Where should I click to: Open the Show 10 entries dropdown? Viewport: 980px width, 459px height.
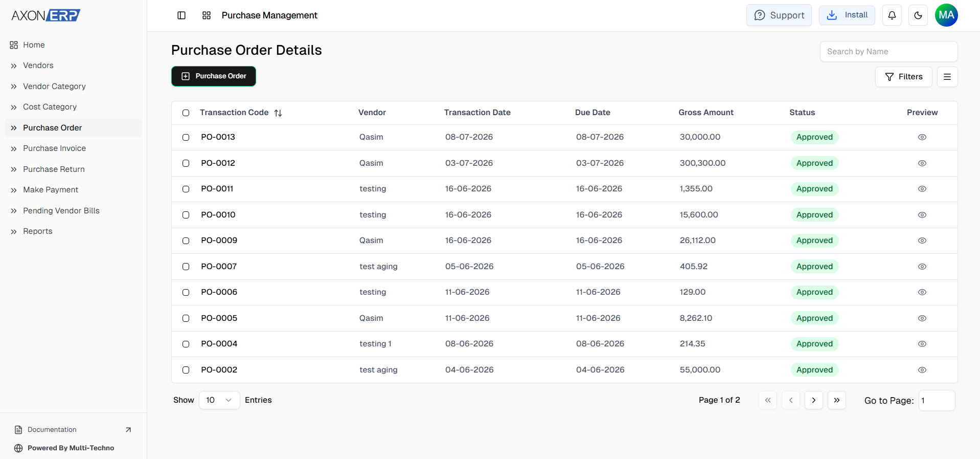click(219, 400)
